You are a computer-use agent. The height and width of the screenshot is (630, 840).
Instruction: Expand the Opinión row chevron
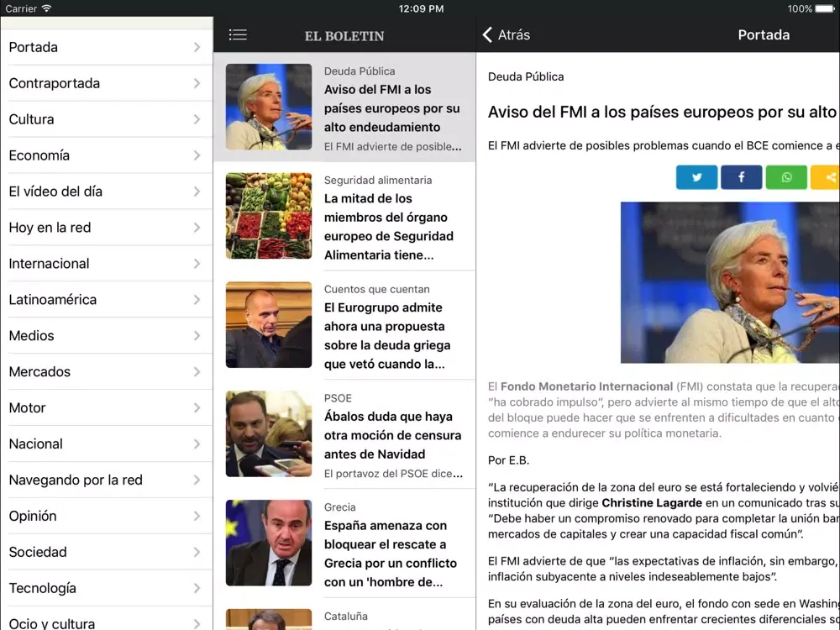(x=197, y=516)
